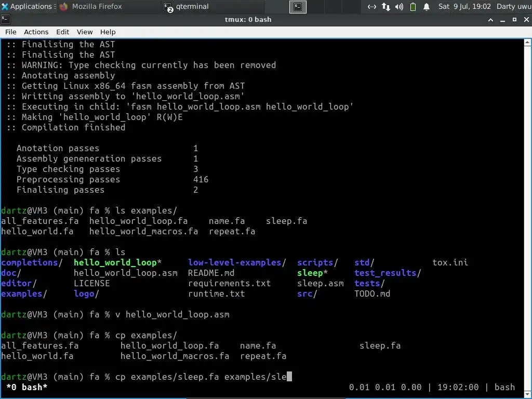Click the terminal workspace switcher icon
Viewport: 532px width, 399px height.
pos(298,7)
